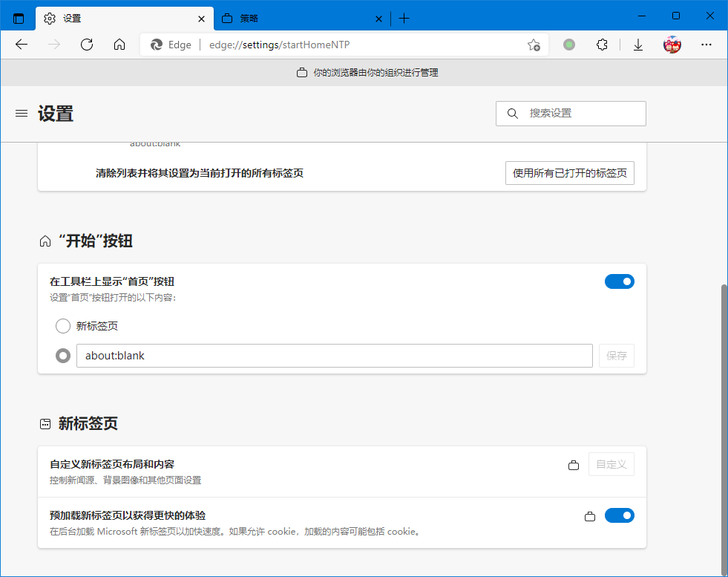
Task: Click 你的浏览器由你的组织进行管理 link
Action: click(x=376, y=73)
